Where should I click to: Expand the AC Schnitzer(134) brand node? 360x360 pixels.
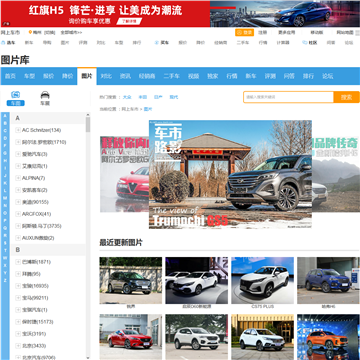(x=18, y=130)
